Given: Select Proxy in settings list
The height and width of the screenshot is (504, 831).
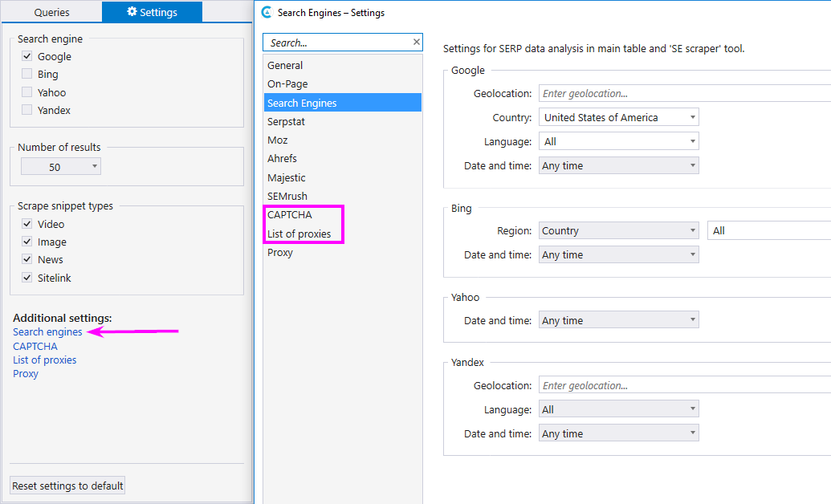Looking at the screenshot, I should [x=343, y=252].
